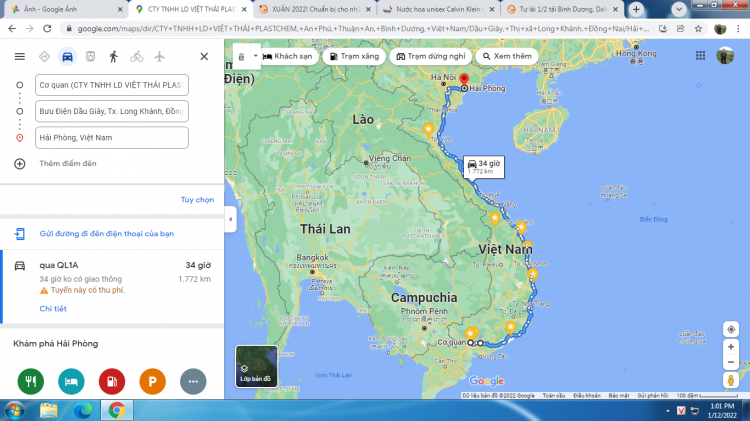Edit the starting point Cơ quan field
The height and width of the screenshot is (421, 750).
tap(111, 85)
